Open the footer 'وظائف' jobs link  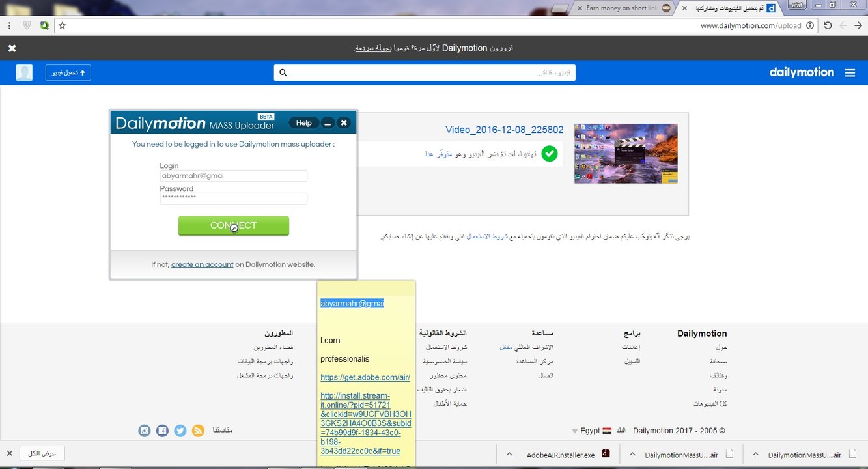pyautogui.click(x=719, y=376)
